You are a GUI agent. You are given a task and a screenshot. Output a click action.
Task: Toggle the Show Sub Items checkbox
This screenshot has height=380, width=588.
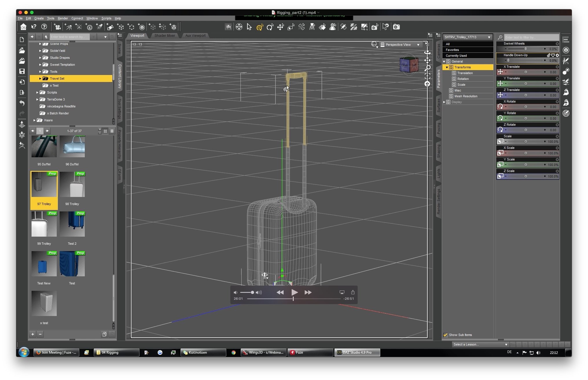click(446, 335)
